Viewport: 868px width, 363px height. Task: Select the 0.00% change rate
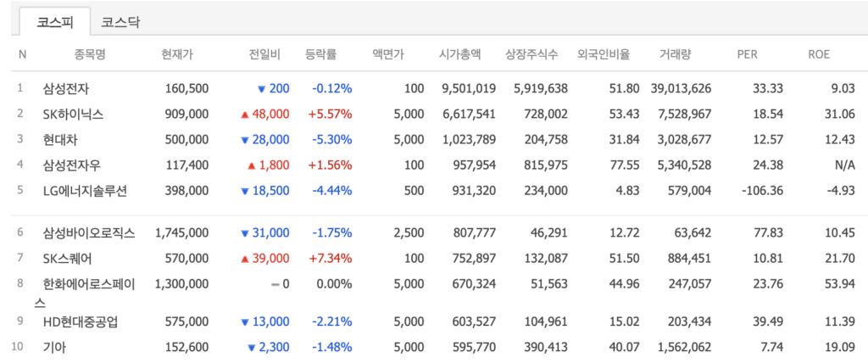[x=334, y=284]
